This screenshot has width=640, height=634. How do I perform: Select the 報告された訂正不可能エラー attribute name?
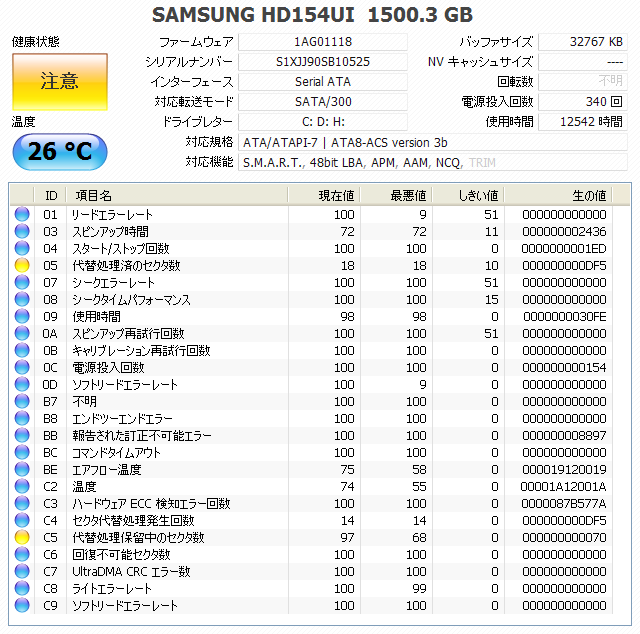(142, 436)
